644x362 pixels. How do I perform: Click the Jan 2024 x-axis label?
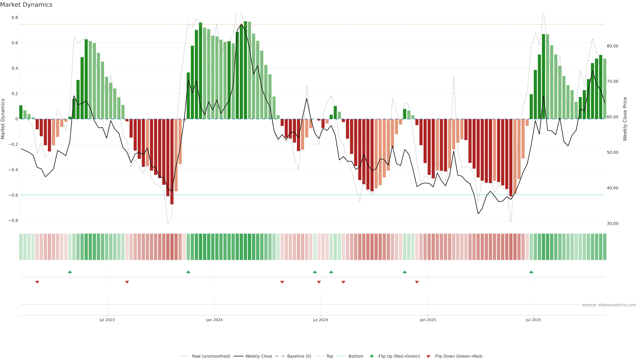[x=214, y=320]
